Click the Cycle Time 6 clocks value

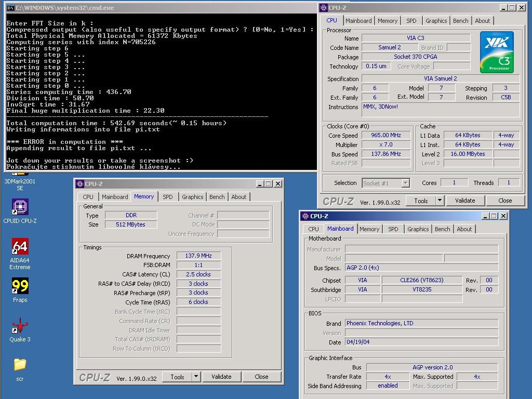pyautogui.click(x=198, y=302)
